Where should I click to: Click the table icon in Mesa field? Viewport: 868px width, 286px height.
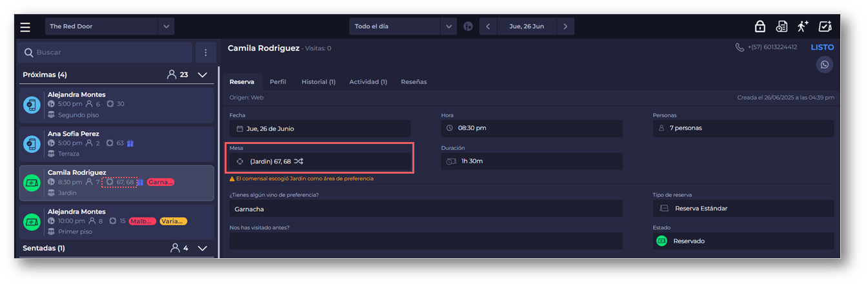tap(240, 161)
